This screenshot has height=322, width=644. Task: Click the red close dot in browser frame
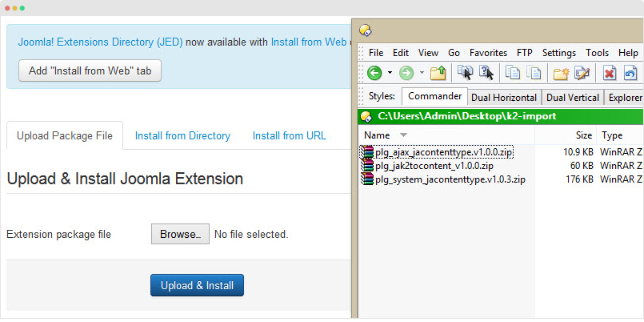[7, 8]
